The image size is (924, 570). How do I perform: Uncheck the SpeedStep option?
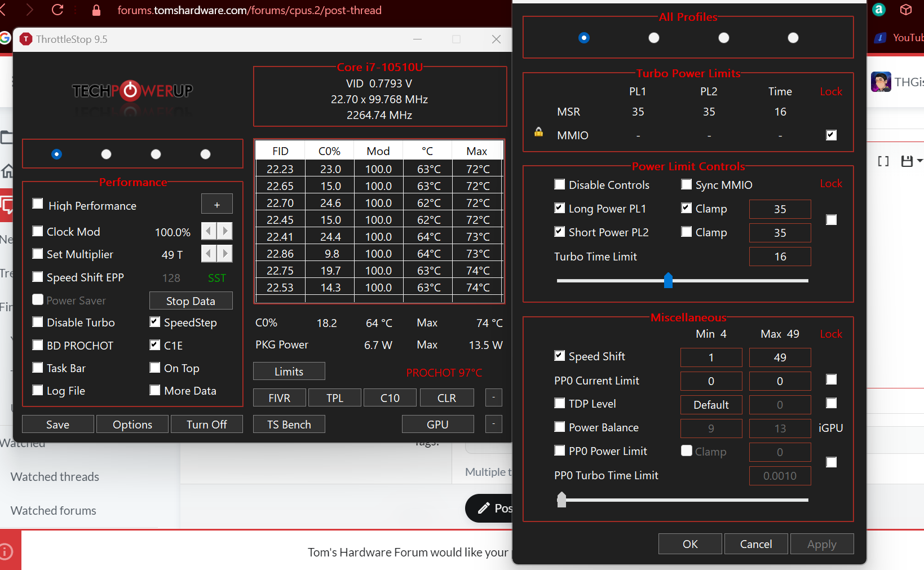click(x=155, y=322)
